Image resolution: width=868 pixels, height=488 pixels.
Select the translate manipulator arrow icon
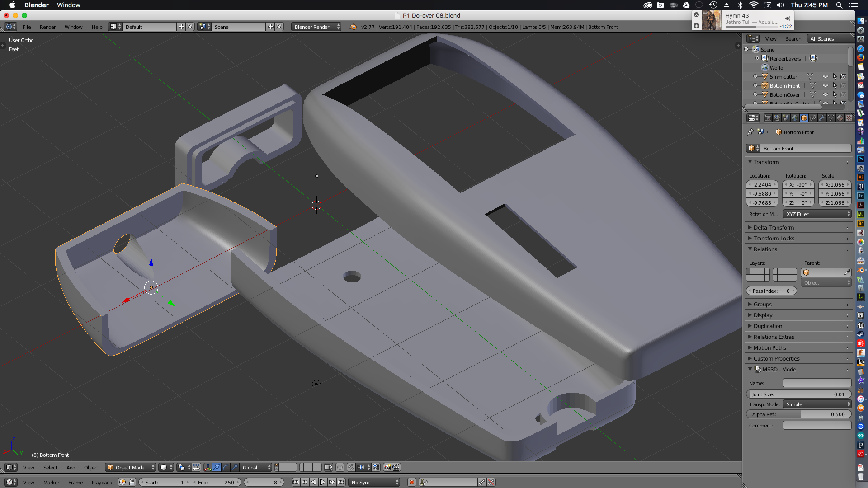pyautogui.click(x=217, y=467)
